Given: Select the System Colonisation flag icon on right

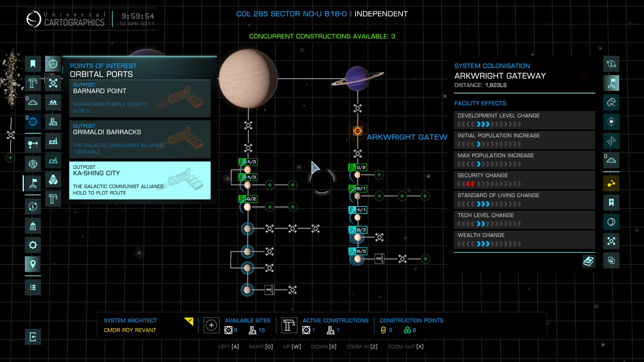Looking at the screenshot, I should tap(611, 83).
